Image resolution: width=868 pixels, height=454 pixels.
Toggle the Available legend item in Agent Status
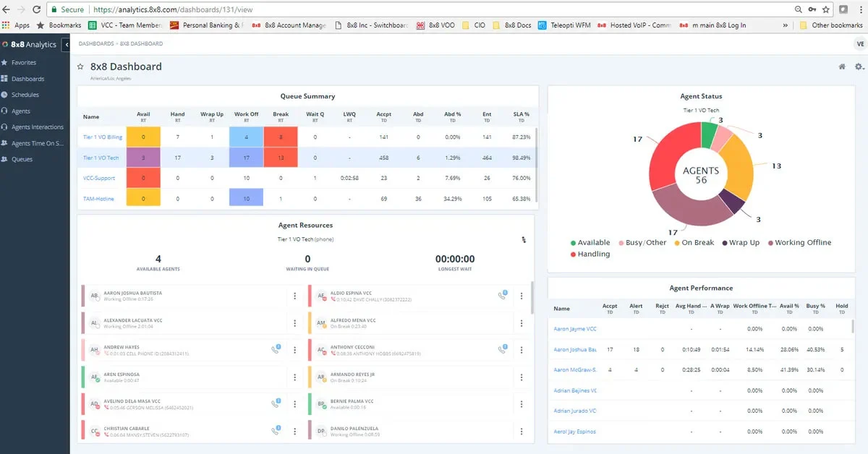pyautogui.click(x=590, y=243)
